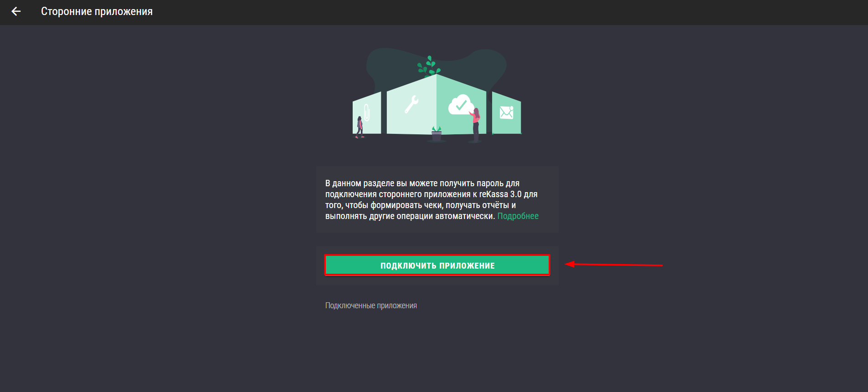
Task: Click the word reKassa in the description
Action: pyautogui.click(x=493, y=194)
